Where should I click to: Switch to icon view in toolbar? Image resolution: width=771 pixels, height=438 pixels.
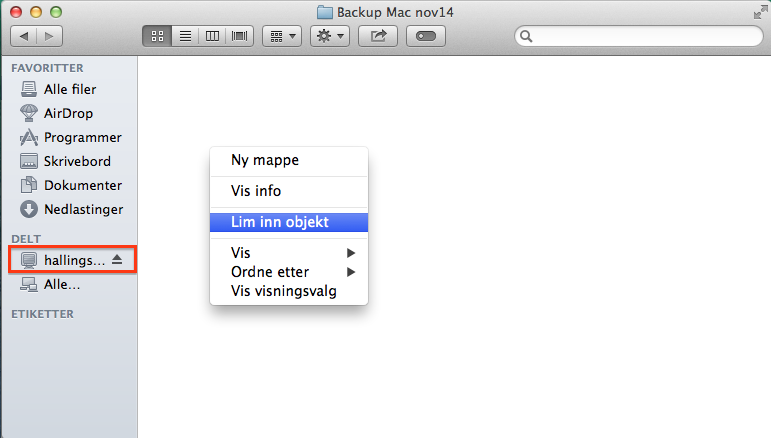point(157,35)
